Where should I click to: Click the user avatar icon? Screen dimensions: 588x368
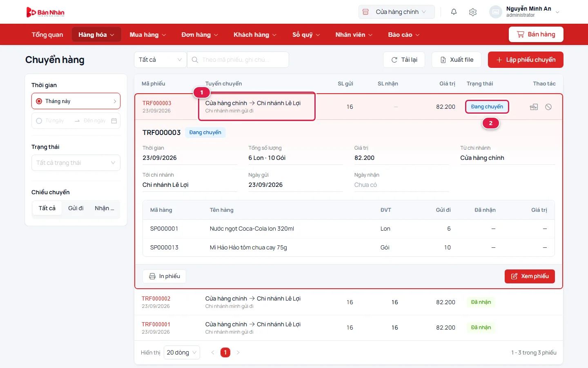[495, 12]
